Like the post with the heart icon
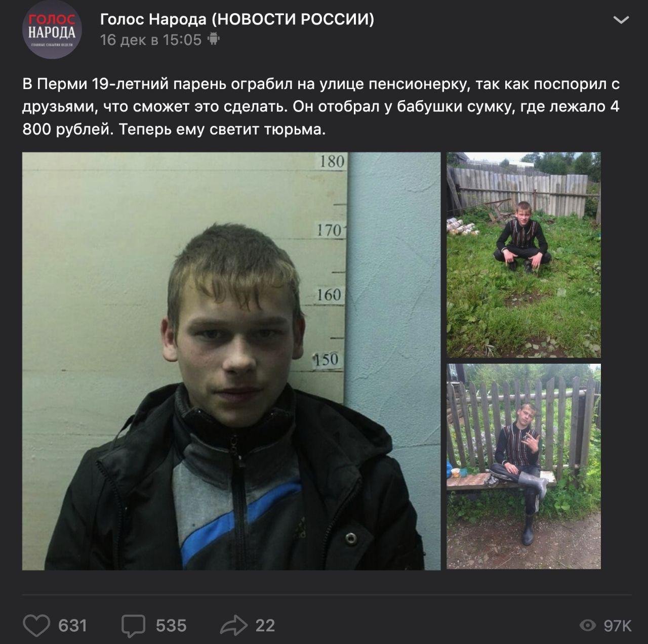 coord(36,626)
